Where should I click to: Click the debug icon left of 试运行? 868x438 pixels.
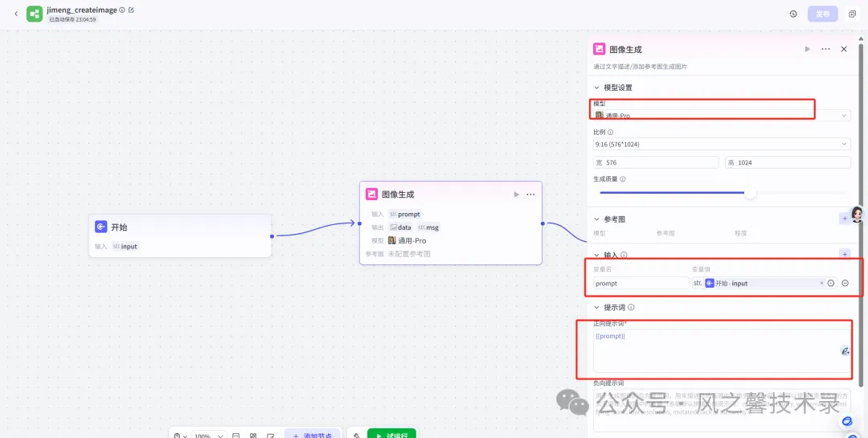click(357, 436)
